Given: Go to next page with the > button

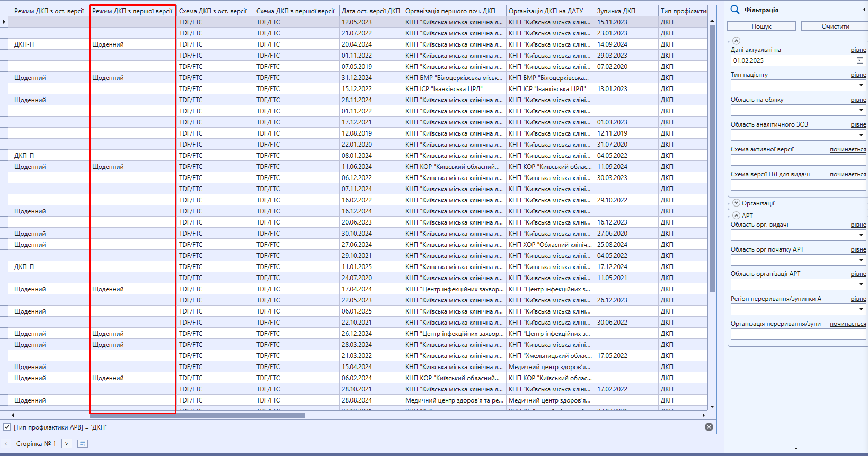Looking at the screenshot, I should coord(67,443).
